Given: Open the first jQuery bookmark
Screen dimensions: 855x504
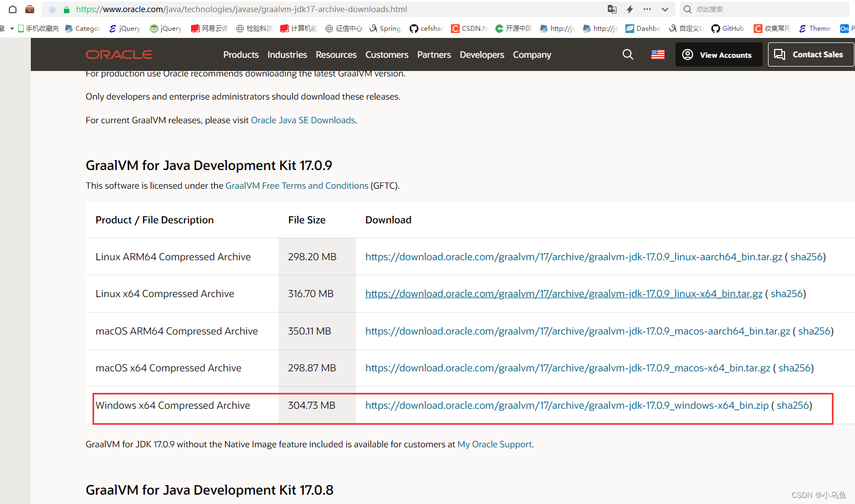Looking at the screenshot, I should (x=124, y=29).
